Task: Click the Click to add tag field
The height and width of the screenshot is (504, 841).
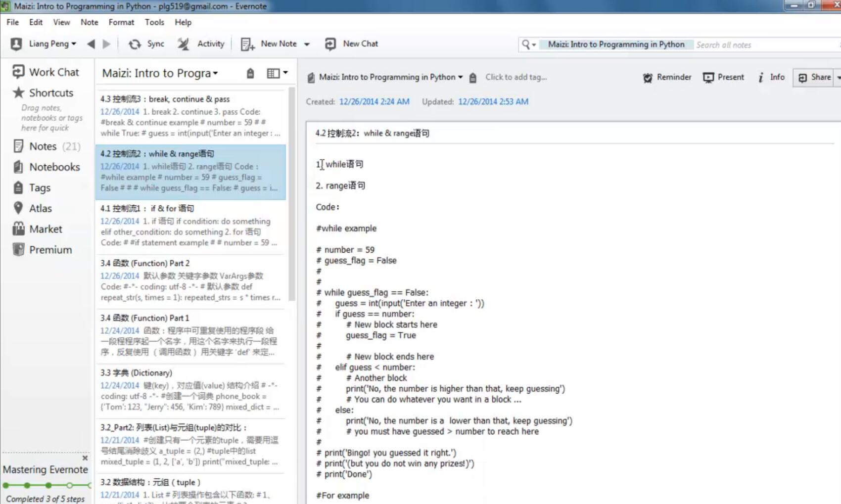Action: pos(516,77)
